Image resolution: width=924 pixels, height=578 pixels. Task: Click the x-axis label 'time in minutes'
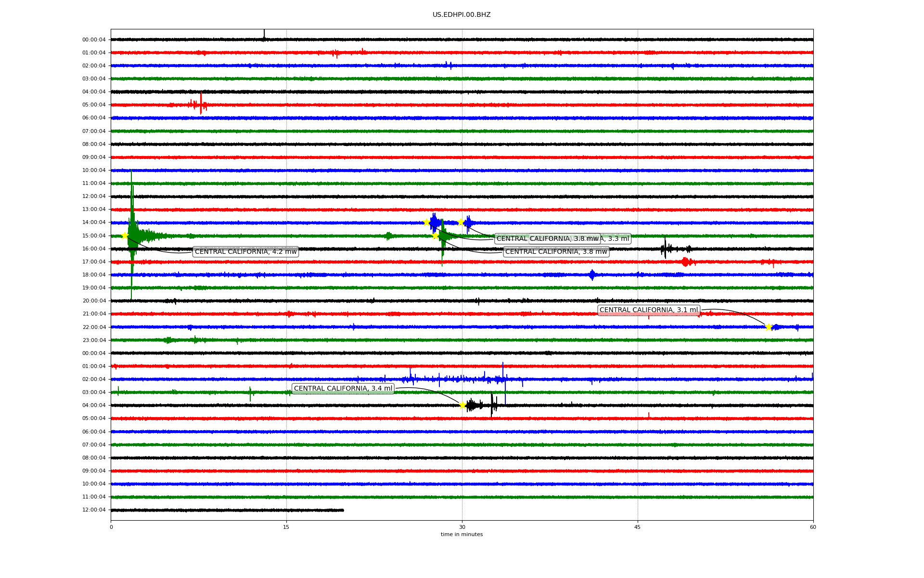[462, 535]
